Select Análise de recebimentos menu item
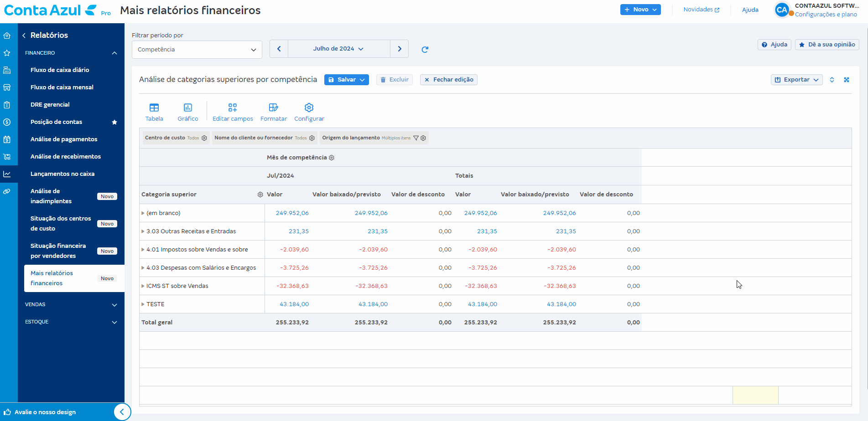This screenshot has height=421, width=868. 66,156
